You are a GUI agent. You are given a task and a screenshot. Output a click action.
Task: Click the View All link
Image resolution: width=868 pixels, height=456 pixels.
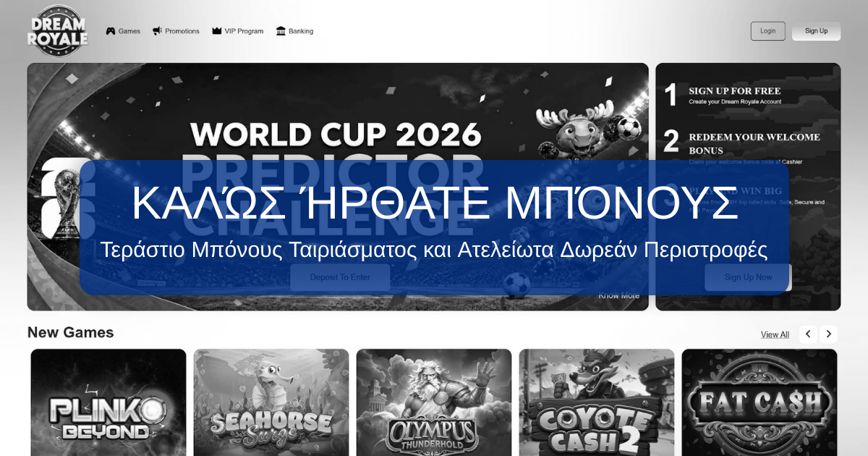click(x=775, y=334)
